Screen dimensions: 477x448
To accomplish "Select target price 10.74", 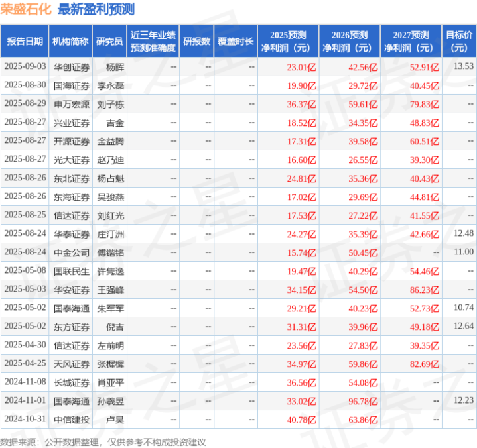I will click(x=464, y=308).
